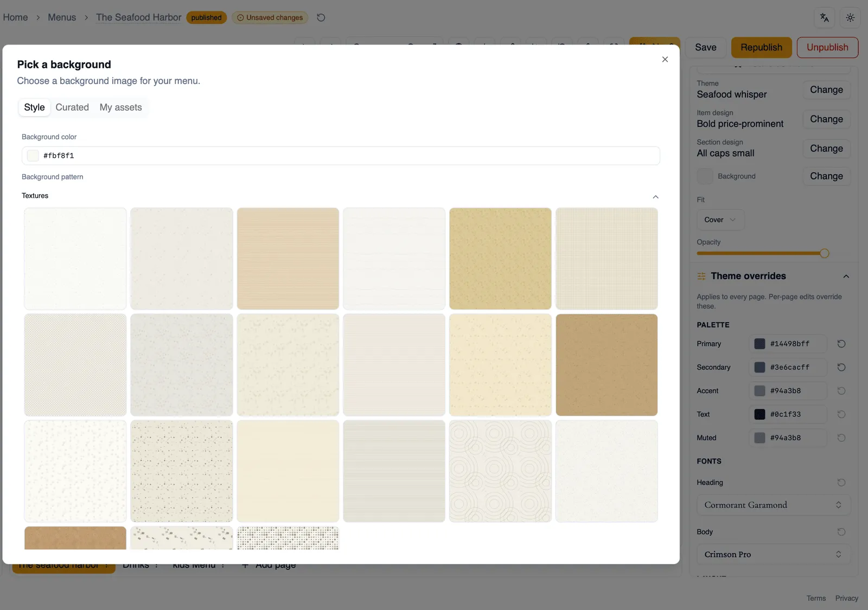Image resolution: width=868 pixels, height=610 pixels.
Task: Go to the Home breadcrumb
Action: point(15,17)
